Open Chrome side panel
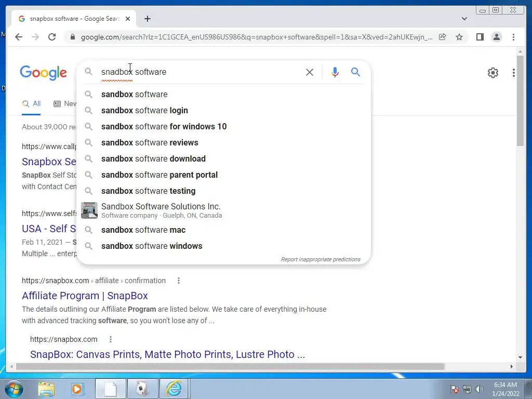Image resolution: width=532 pixels, height=399 pixels. (480, 37)
